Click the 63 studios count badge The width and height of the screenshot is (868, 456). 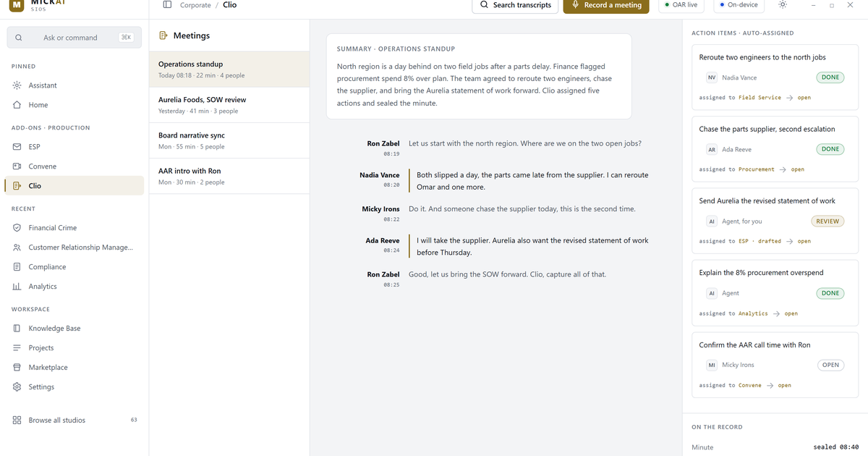[134, 420]
